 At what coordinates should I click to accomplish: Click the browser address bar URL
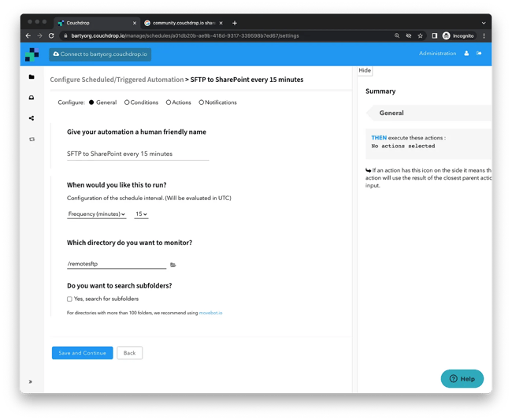point(185,35)
